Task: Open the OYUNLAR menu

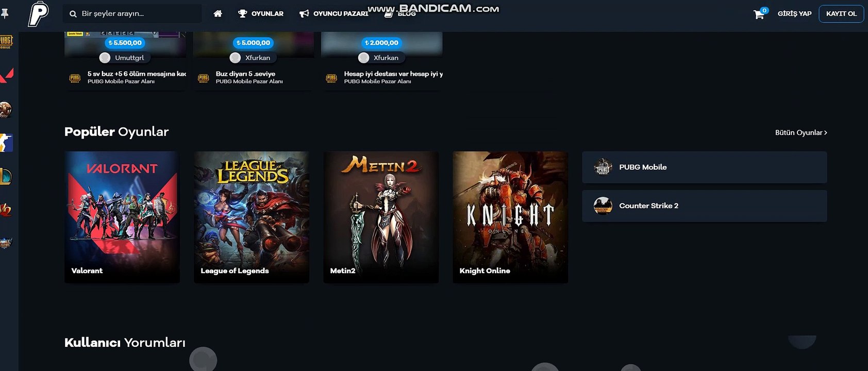Action: tap(261, 13)
